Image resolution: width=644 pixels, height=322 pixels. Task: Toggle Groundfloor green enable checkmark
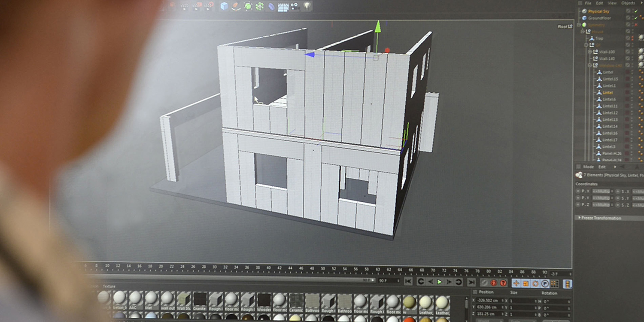click(636, 18)
